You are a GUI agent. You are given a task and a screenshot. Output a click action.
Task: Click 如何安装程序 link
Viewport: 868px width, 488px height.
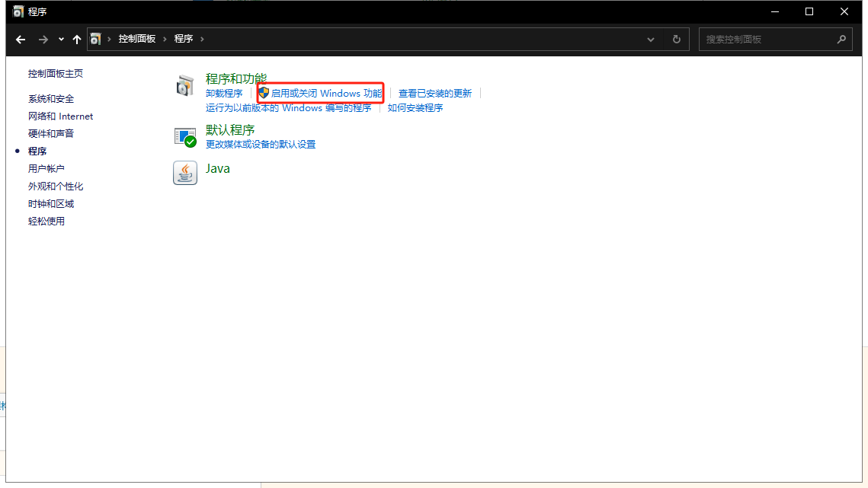(x=415, y=108)
